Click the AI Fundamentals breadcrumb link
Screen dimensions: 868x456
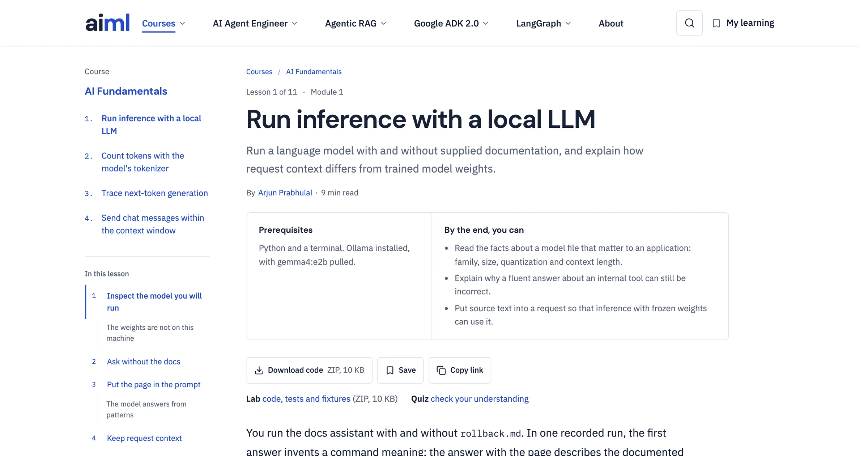(x=314, y=72)
